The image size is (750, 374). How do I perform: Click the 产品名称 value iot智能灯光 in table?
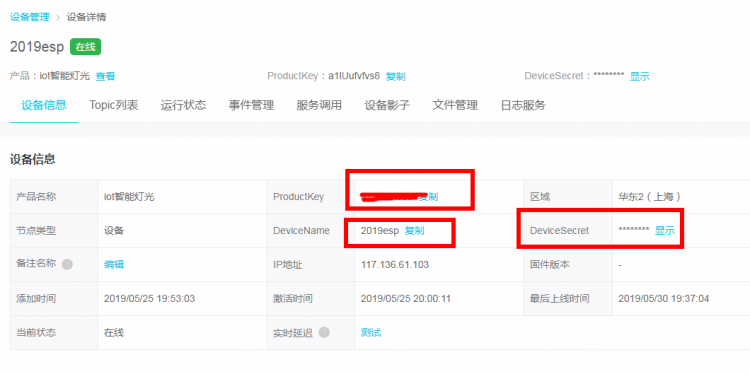coord(129,197)
